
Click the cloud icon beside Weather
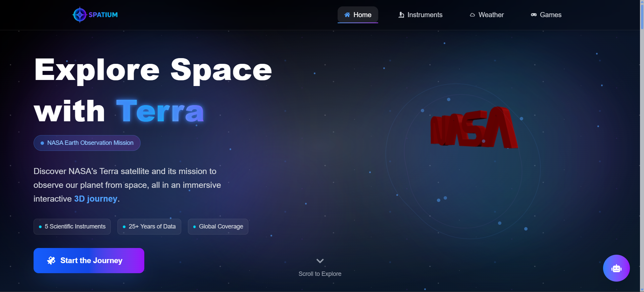click(x=472, y=15)
